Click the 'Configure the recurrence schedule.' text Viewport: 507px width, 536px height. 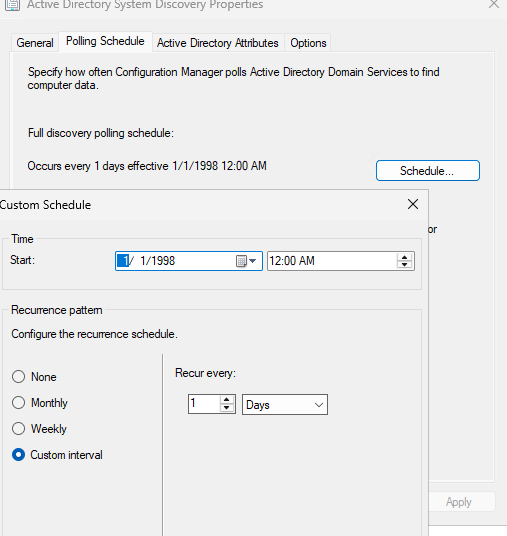click(94, 334)
